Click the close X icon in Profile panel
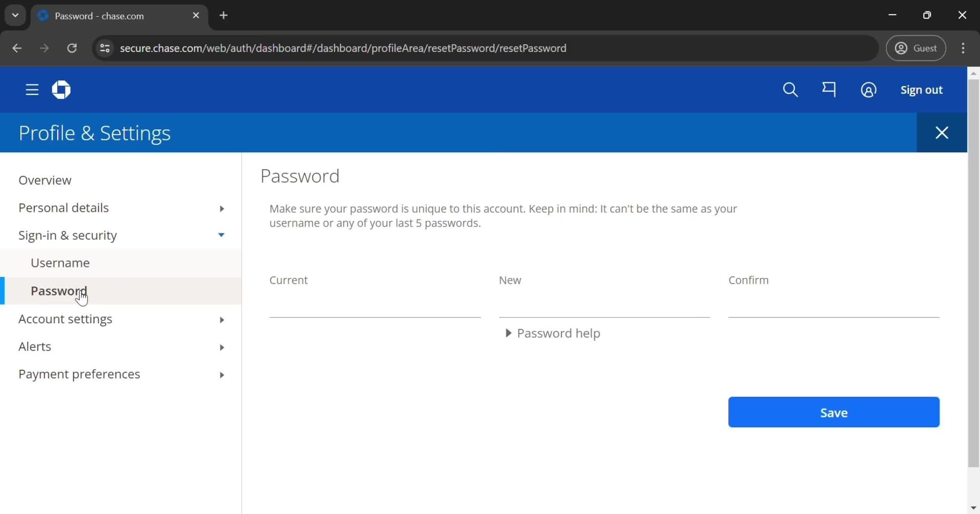980x514 pixels. (942, 132)
